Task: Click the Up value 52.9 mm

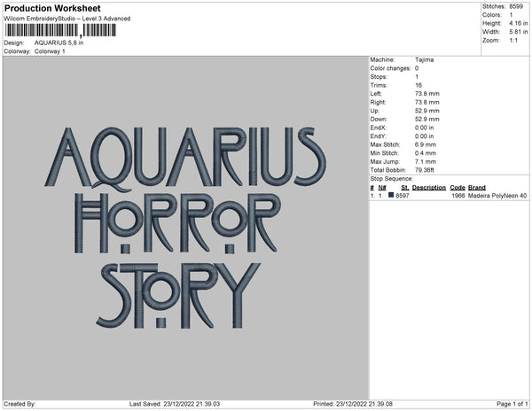Action: pos(426,111)
